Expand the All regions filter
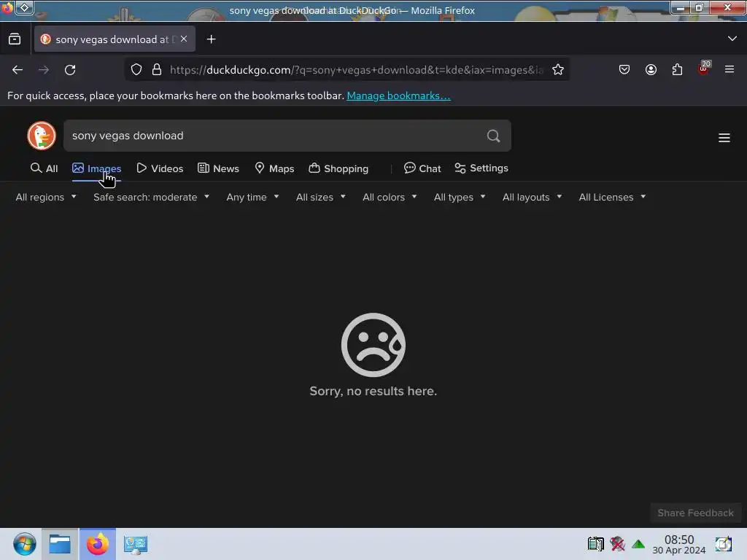Image resolution: width=747 pixels, height=560 pixels. tap(46, 197)
